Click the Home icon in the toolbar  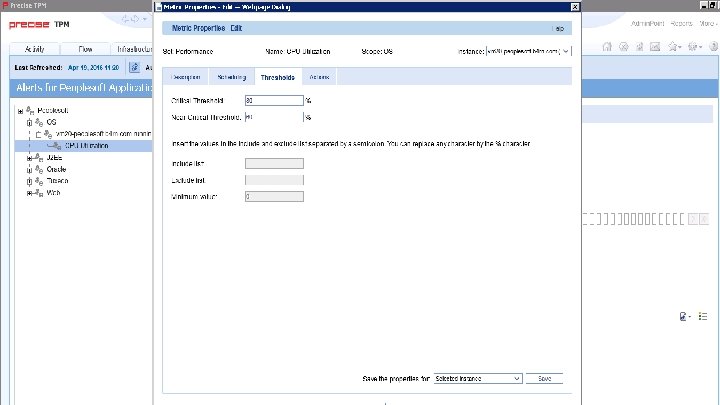[607, 46]
